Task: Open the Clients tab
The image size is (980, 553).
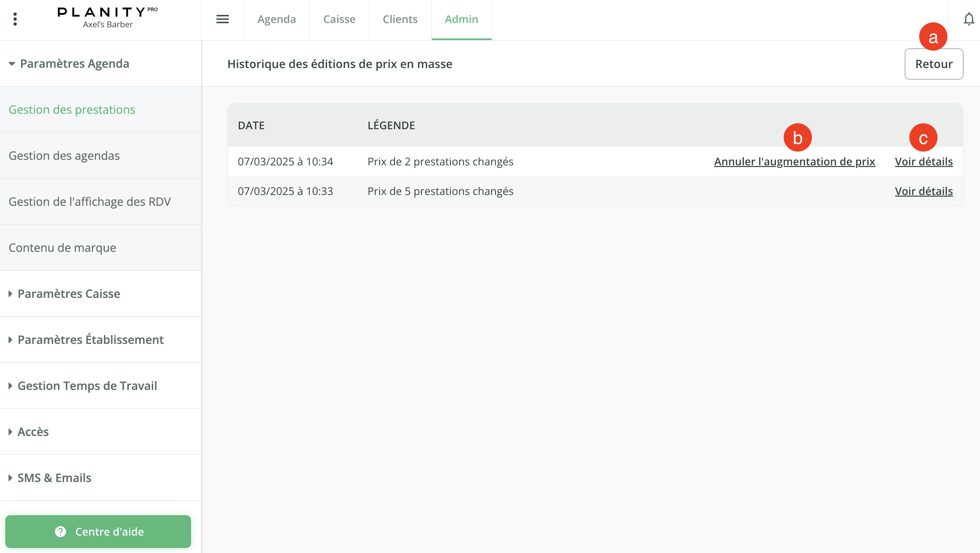Action: tap(400, 19)
